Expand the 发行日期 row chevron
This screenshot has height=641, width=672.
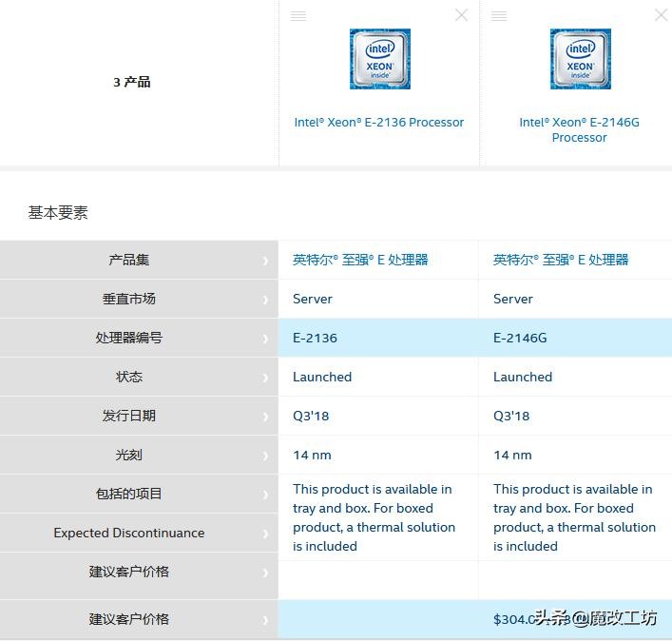pos(265,417)
